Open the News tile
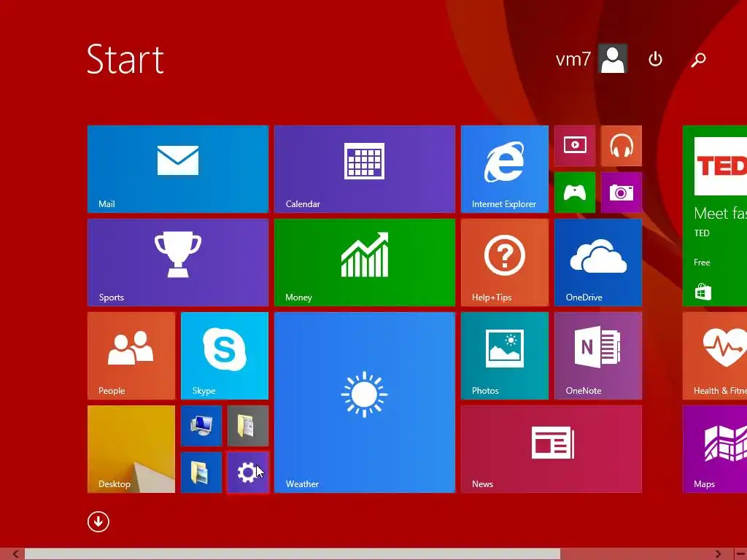 pyautogui.click(x=551, y=449)
